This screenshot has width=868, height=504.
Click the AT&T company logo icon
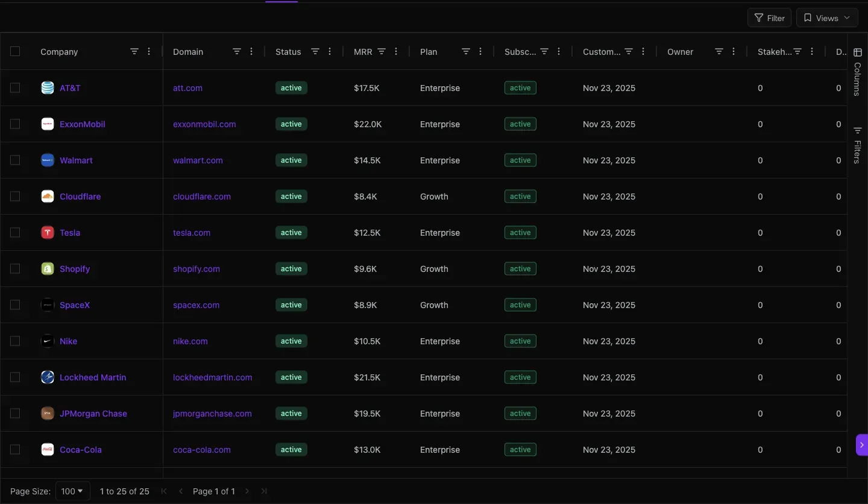pyautogui.click(x=48, y=88)
